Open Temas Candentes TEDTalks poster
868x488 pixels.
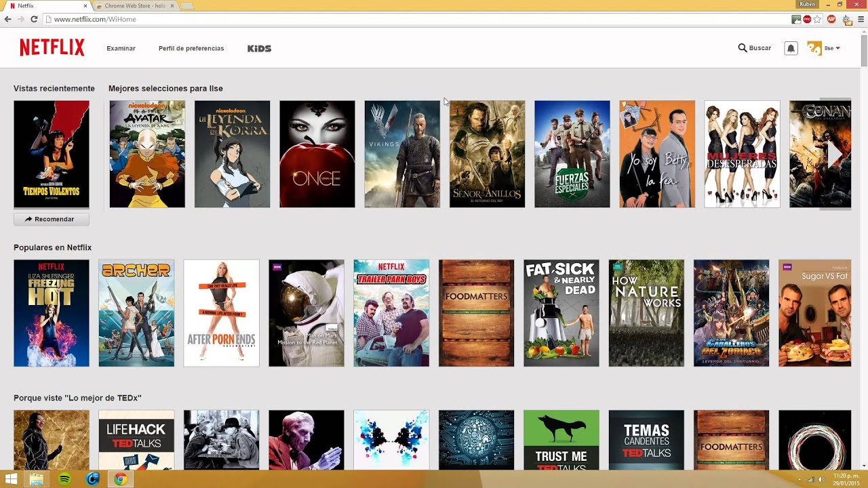click(646, 440)
